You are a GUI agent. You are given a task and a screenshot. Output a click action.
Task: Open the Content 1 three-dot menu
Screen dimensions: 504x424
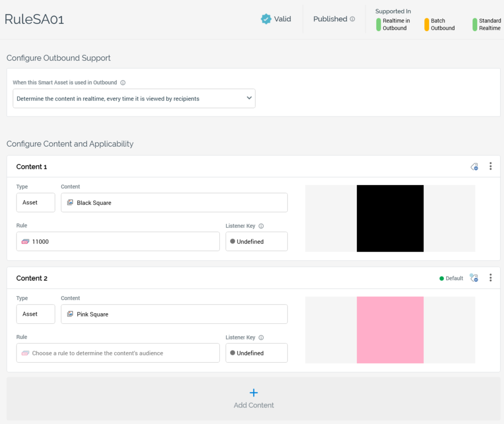click(x=490, y=166)
